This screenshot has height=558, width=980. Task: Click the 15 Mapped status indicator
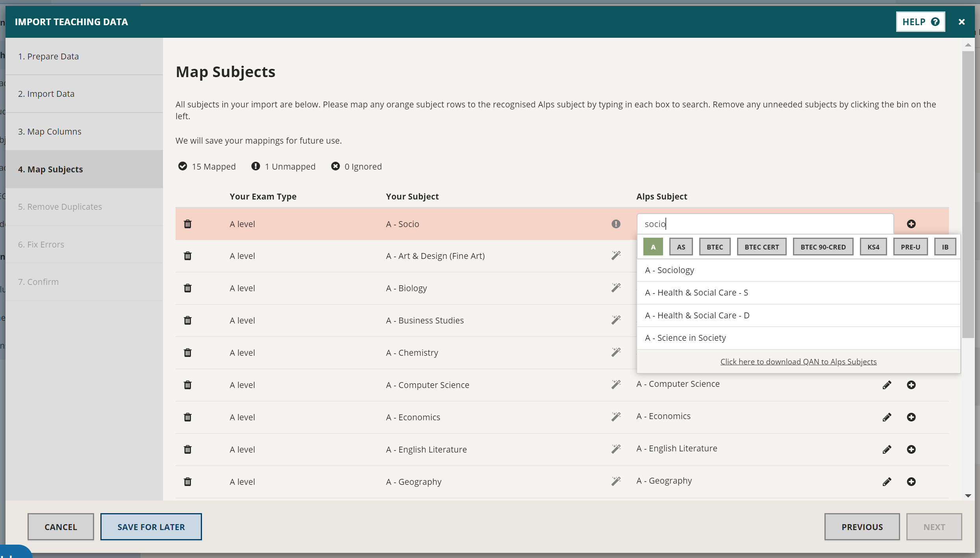pyautogui.click(x=207, y=166)
